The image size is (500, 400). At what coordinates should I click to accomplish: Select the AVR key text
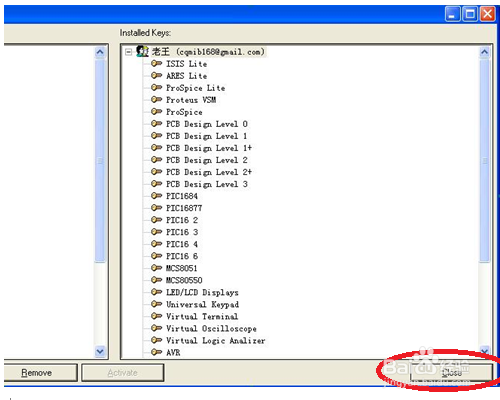[x=173, y=352]
